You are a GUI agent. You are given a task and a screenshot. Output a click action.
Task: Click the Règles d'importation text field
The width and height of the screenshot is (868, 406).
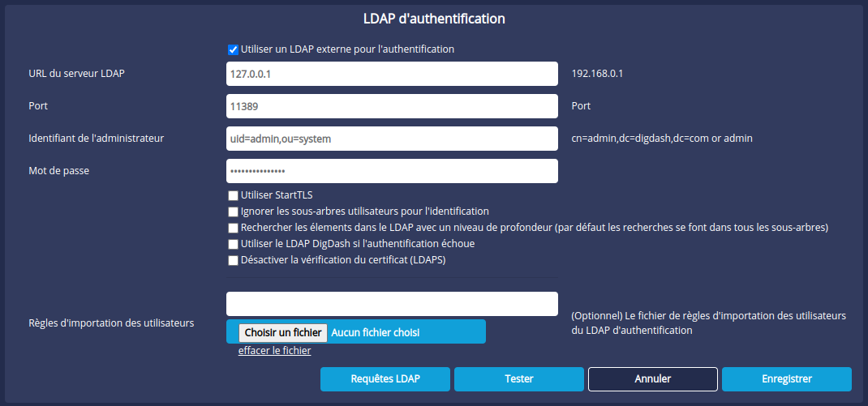pyautogui.click(x=392, y=304)
